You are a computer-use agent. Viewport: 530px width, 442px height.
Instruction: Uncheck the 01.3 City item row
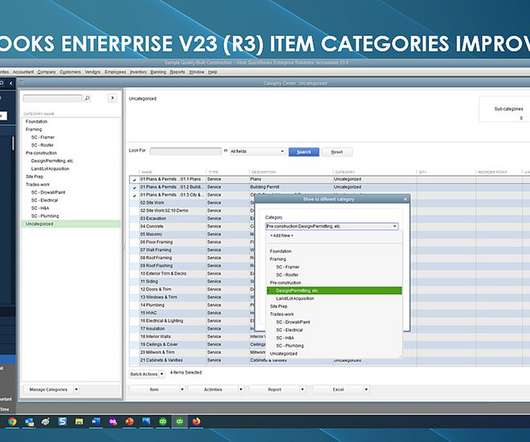pyautogui.click(x=134, y=195)
